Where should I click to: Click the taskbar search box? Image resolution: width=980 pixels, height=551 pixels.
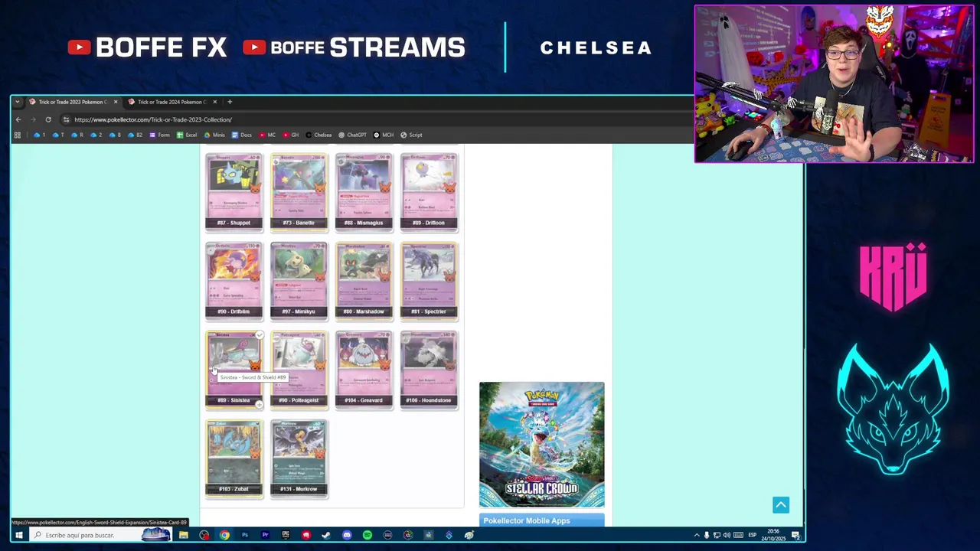coord(100,535)
